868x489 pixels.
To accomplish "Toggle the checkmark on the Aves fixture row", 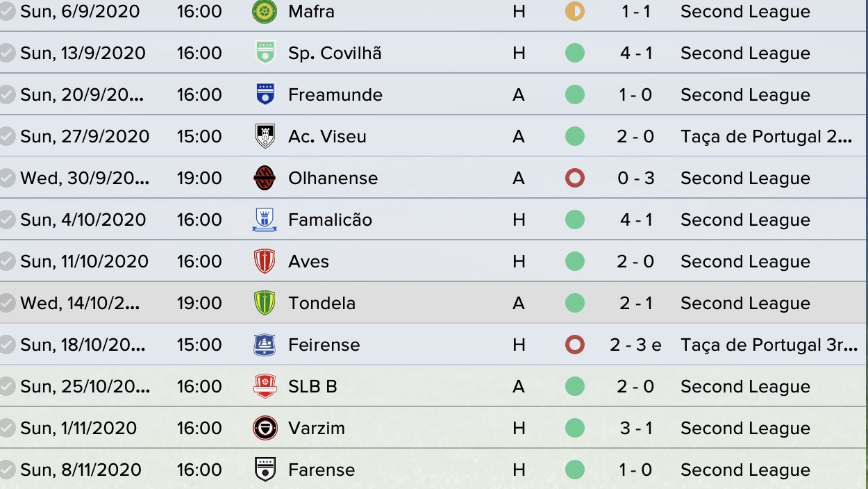I will click(7, 262).
